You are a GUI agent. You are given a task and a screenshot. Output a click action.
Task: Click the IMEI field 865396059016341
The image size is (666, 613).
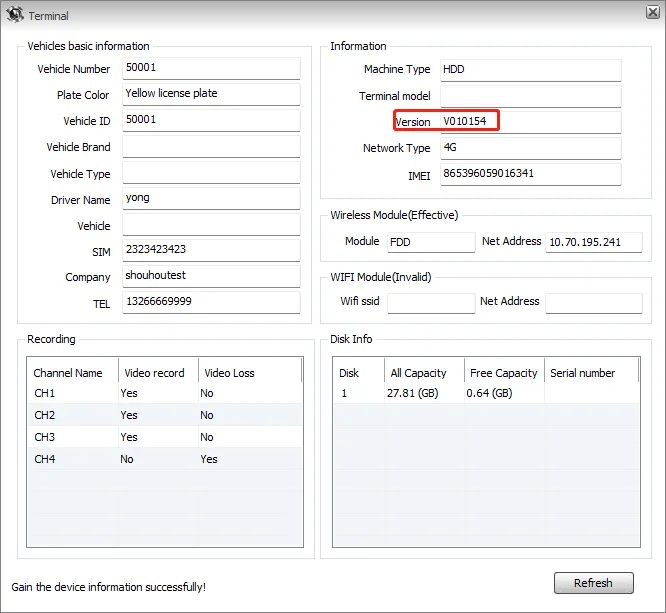point(531,175)
